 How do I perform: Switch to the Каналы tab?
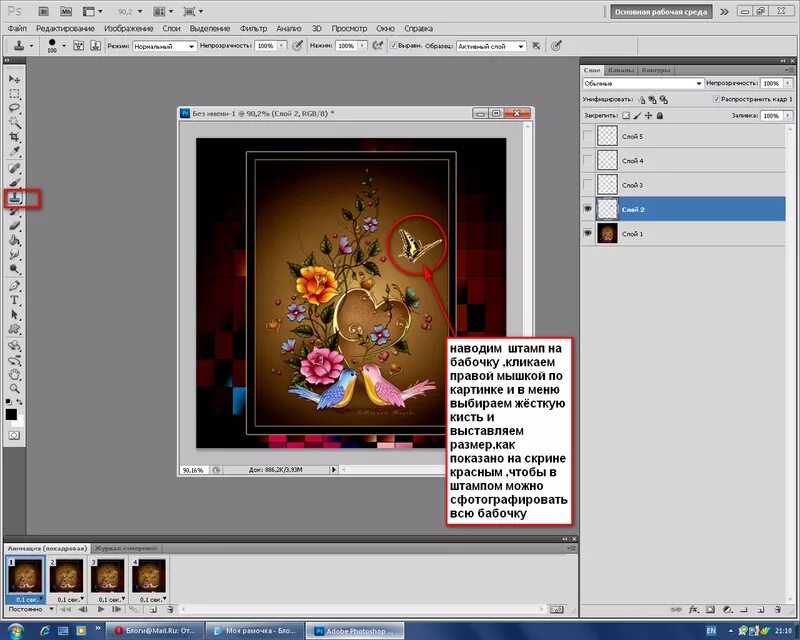coord(621,70)
